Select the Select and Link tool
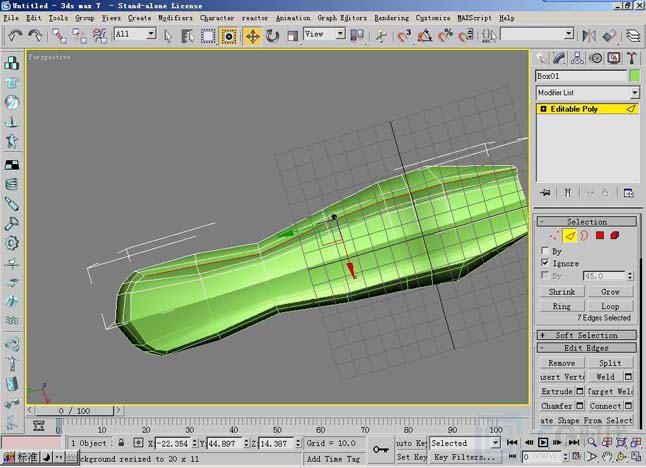This screenshot has width=646, height=468. [x=59, y=36]
